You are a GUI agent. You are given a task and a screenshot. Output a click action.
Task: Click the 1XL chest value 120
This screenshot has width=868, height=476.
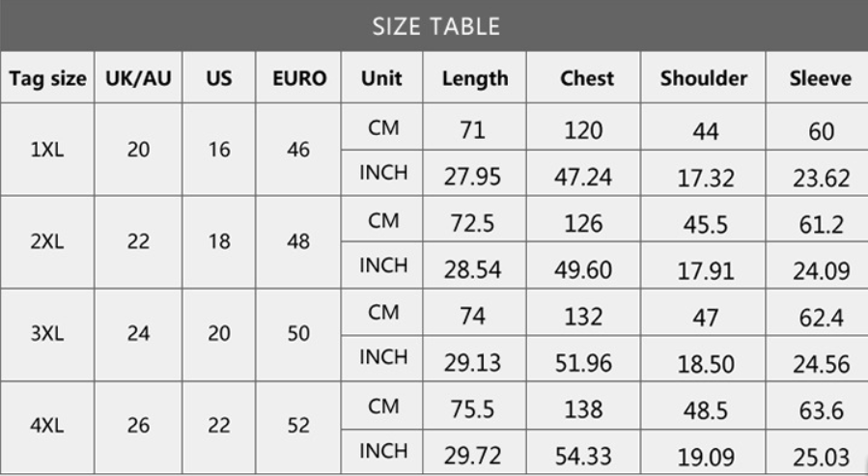click(582, 130)
